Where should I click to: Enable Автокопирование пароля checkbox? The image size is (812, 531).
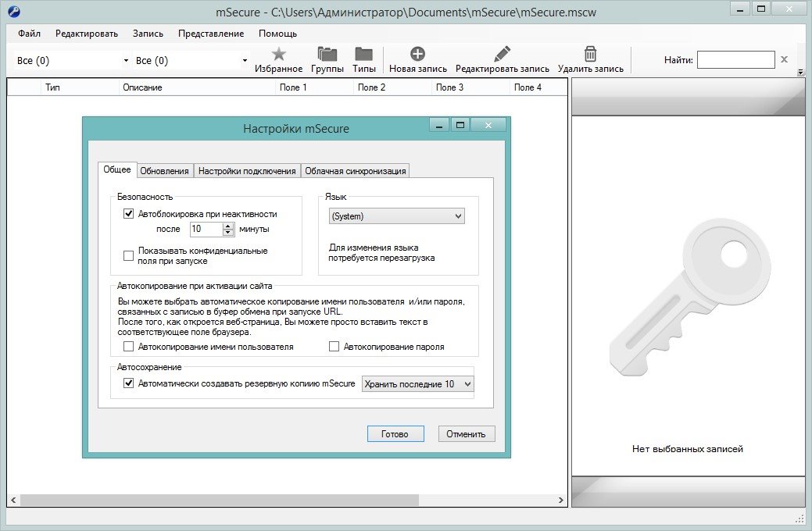point(334,347)
